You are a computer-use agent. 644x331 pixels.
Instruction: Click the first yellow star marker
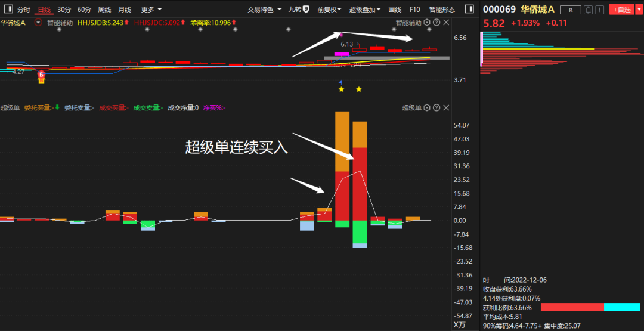tap(341, 89)
